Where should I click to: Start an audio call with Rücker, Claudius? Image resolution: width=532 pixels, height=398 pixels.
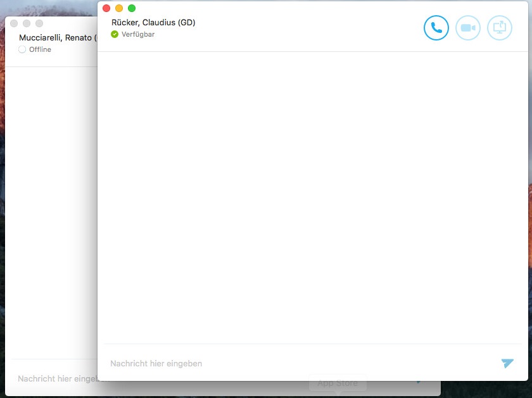[x=436, y=28]
